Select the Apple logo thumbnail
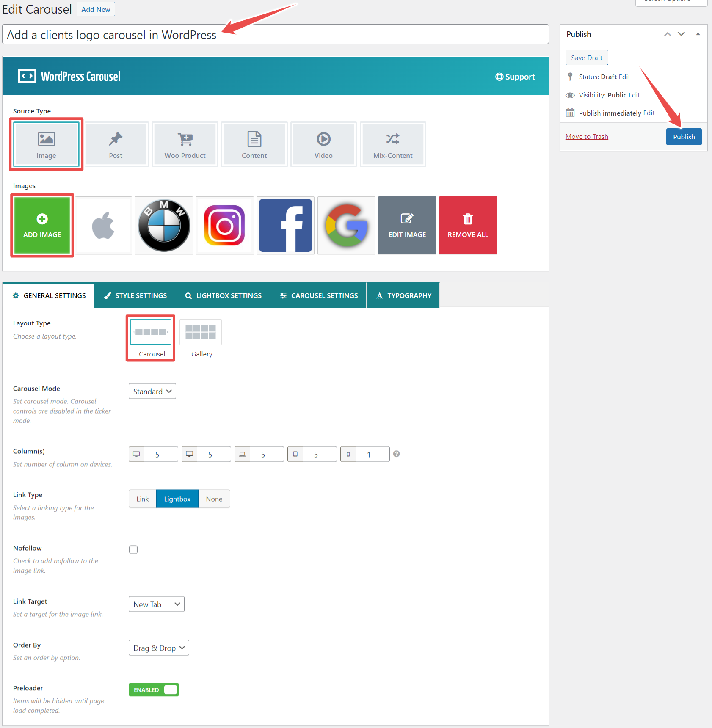The height and width of the screenshot is (728, 712). pos(103,225)
